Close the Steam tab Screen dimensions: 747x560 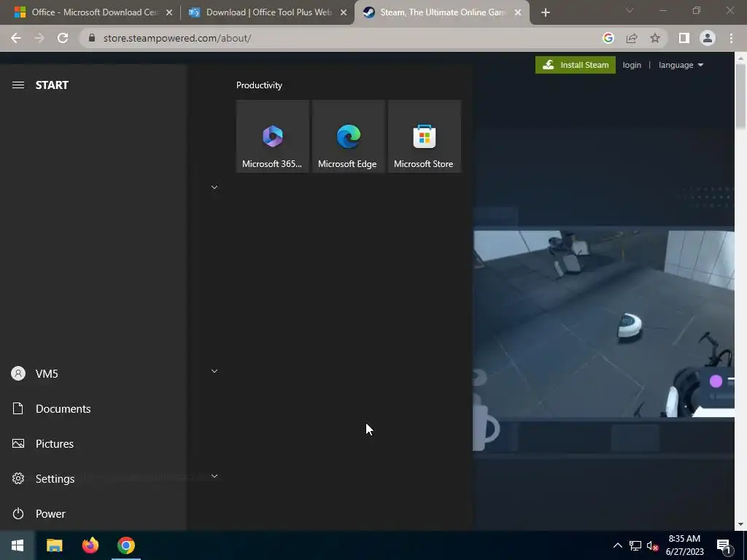coord(518,12)
